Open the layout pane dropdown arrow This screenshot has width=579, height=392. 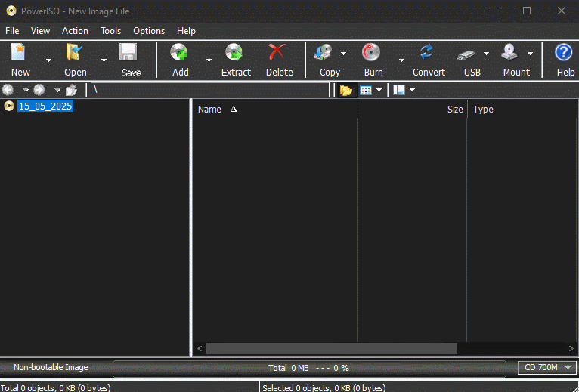pyautogui.click(x=413, y=90)
